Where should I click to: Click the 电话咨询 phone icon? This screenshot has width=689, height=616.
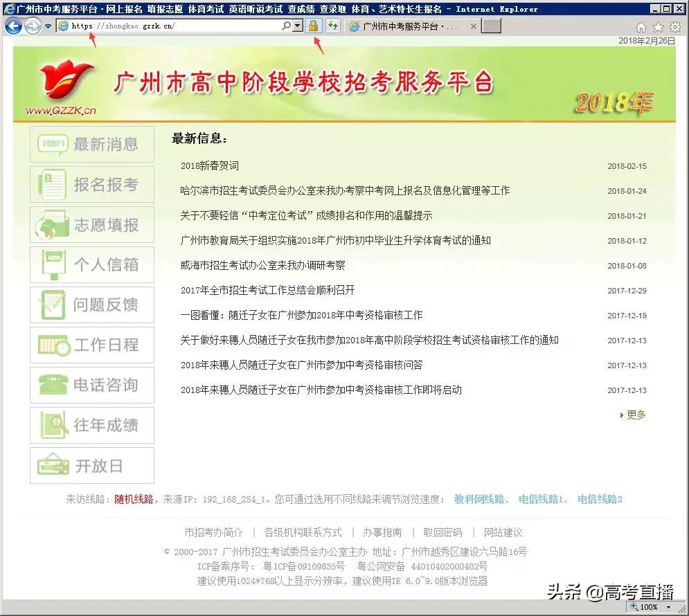point(91,385)
